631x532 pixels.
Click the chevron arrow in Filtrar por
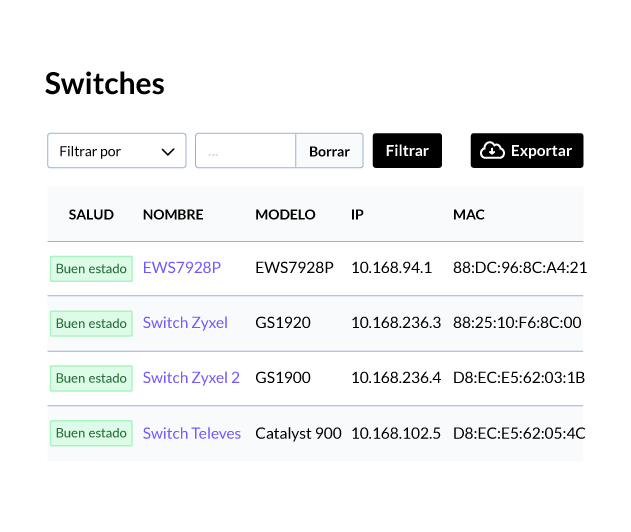[x=168, y=152]
